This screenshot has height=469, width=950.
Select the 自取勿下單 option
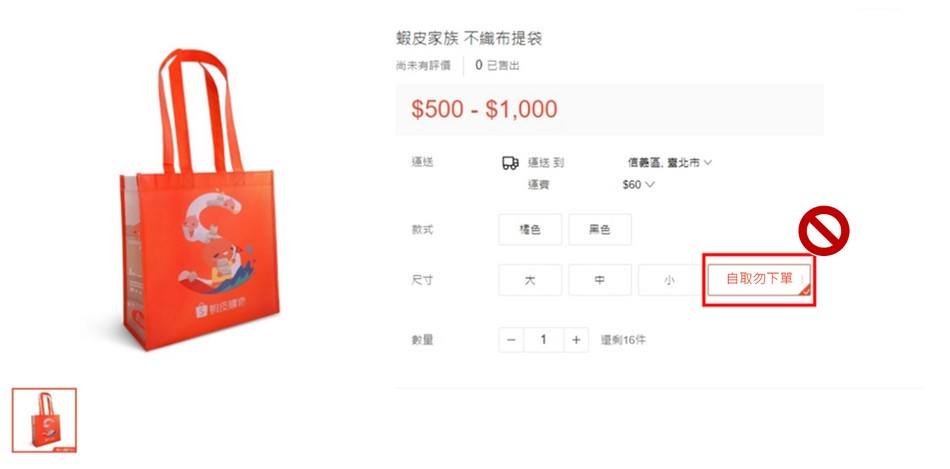tap(759, 279)
